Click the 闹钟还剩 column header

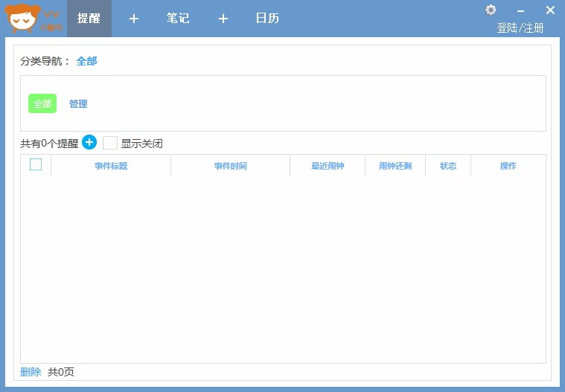[395, 166]
